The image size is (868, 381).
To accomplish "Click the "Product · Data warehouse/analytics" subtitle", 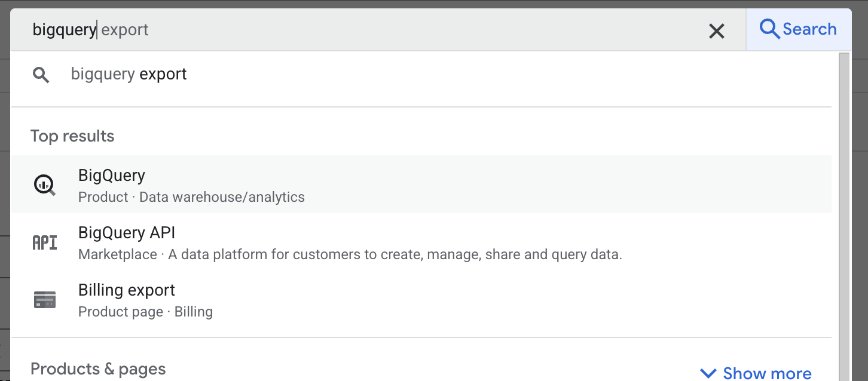I will (x=191, y=197).
